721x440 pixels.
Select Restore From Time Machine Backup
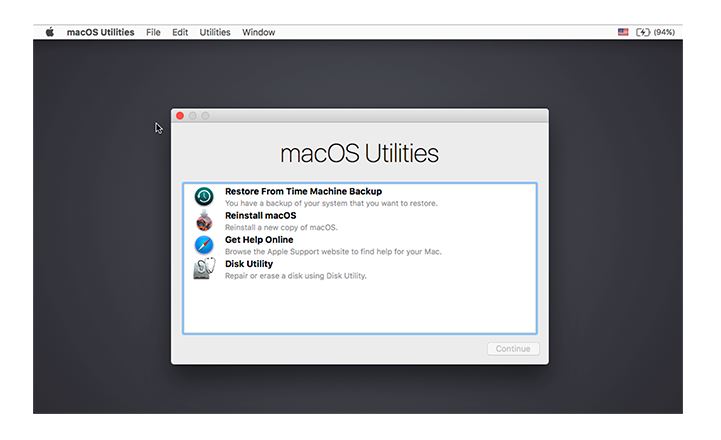pyautogui.click(x=303, y=191)
